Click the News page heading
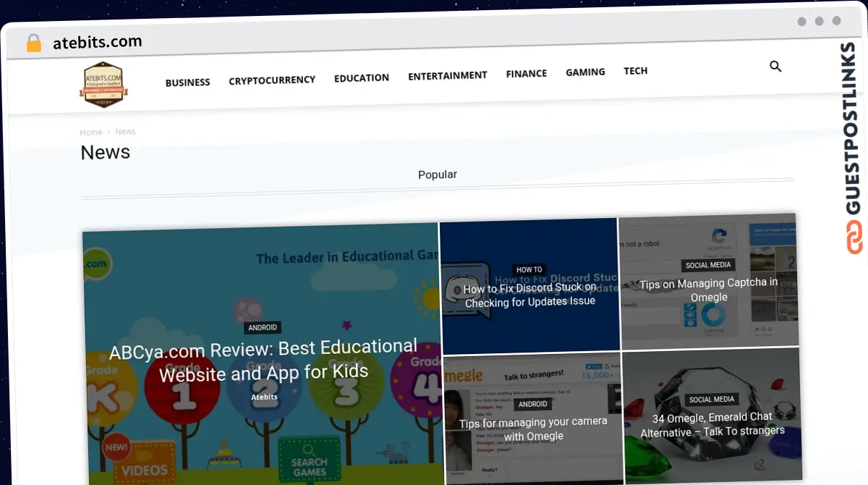 tap(106, 152)
